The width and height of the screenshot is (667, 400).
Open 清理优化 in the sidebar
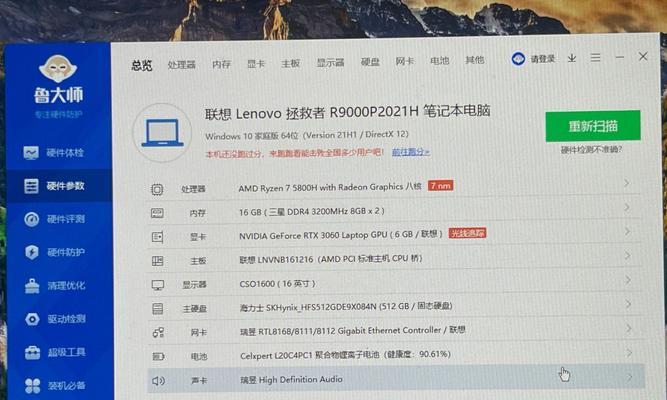pyautogui.click(x=55, y=286)
